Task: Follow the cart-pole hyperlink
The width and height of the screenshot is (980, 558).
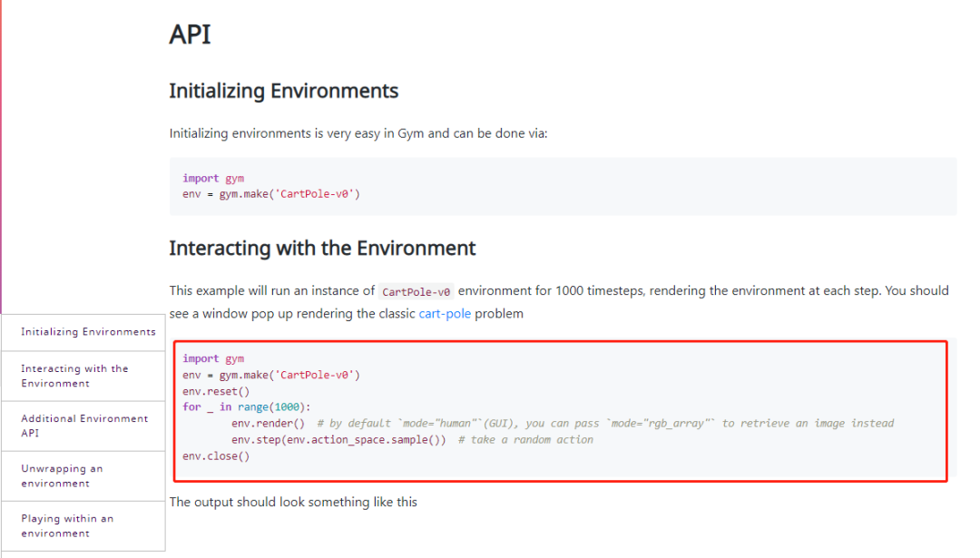Action: click(x=445, y=314)
